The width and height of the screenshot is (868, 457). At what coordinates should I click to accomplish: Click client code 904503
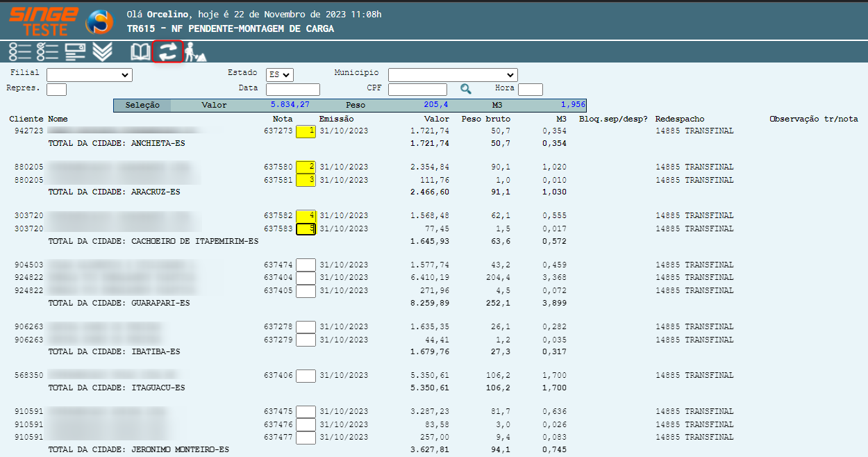pos(29,265)
